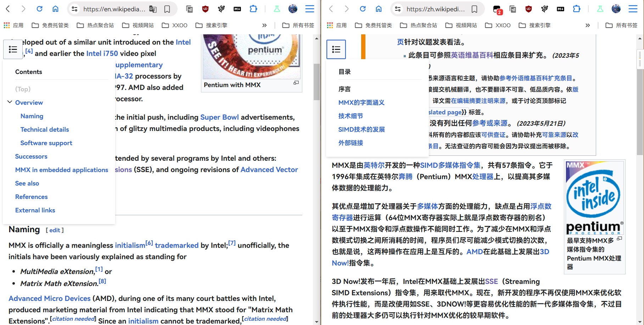644x325 pixels.
Task: Show hidden bookmarks via overflow chevron
Action: click(264, 25)
